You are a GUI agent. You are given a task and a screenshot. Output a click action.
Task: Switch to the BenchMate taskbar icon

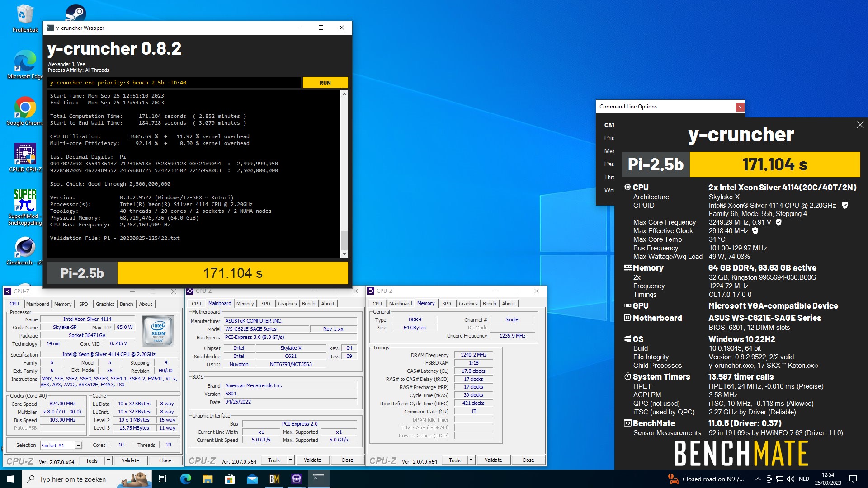pyautogui.click(x=274, y=479)
